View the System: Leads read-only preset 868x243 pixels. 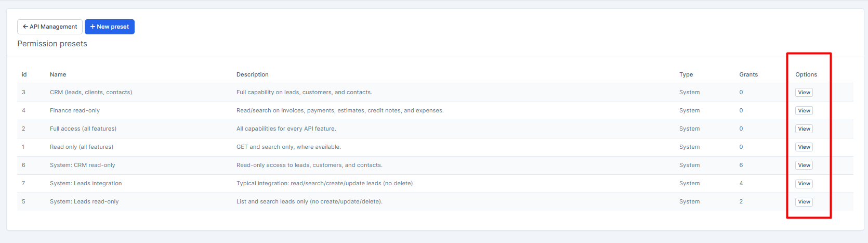[804, 202]
